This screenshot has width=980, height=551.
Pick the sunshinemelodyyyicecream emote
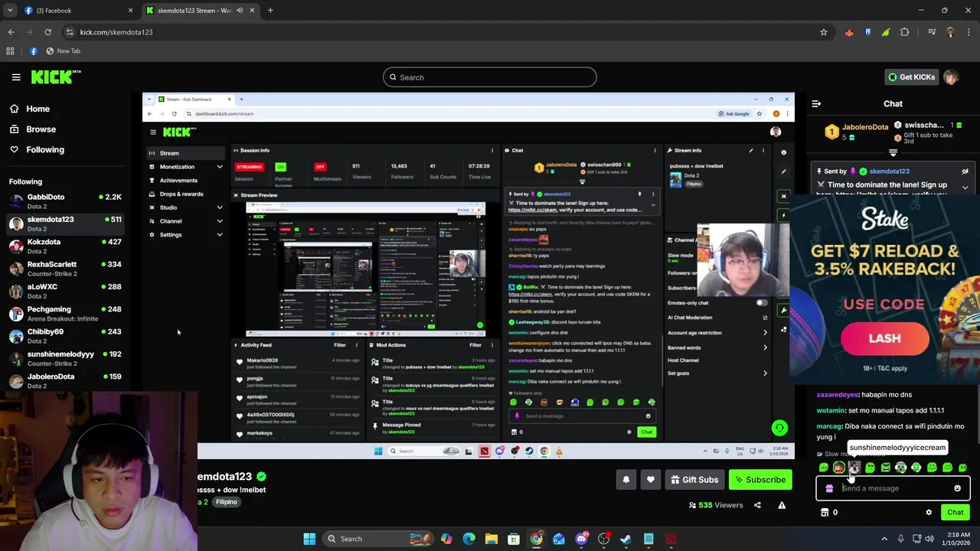[854, 468]
